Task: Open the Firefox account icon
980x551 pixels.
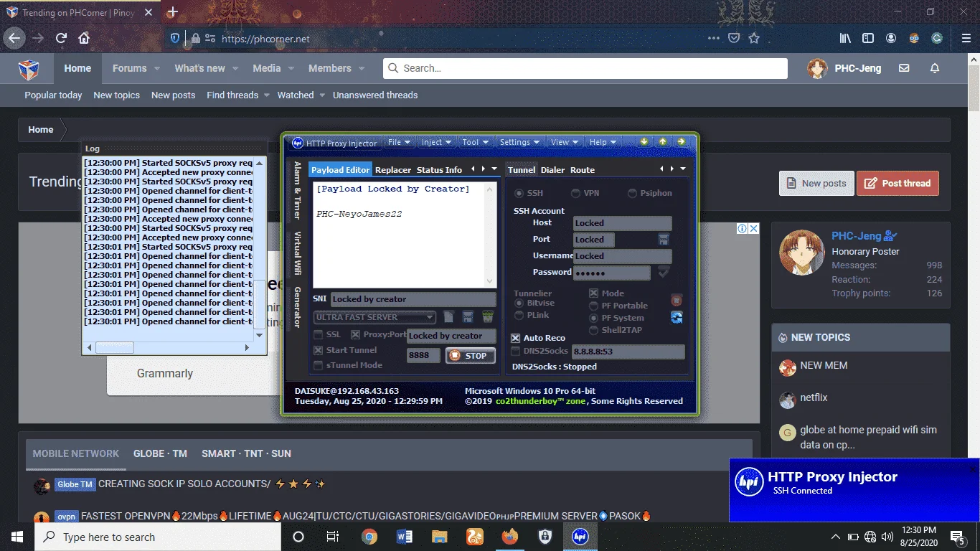Action: click(x=891, y=38)
